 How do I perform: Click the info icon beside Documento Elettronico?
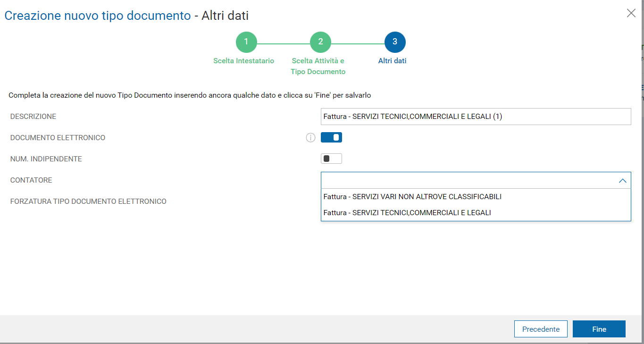310,138
